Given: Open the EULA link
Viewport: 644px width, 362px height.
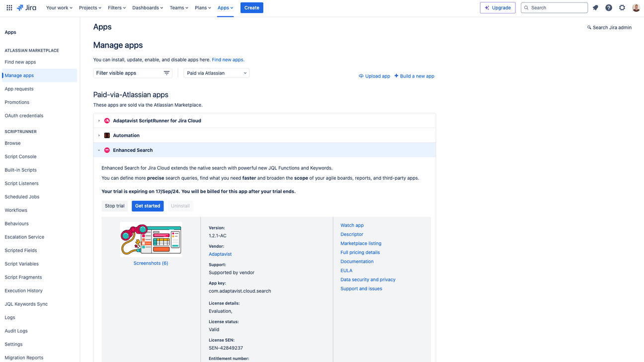Looking at the screenshot, I should [x=346, y=271].
